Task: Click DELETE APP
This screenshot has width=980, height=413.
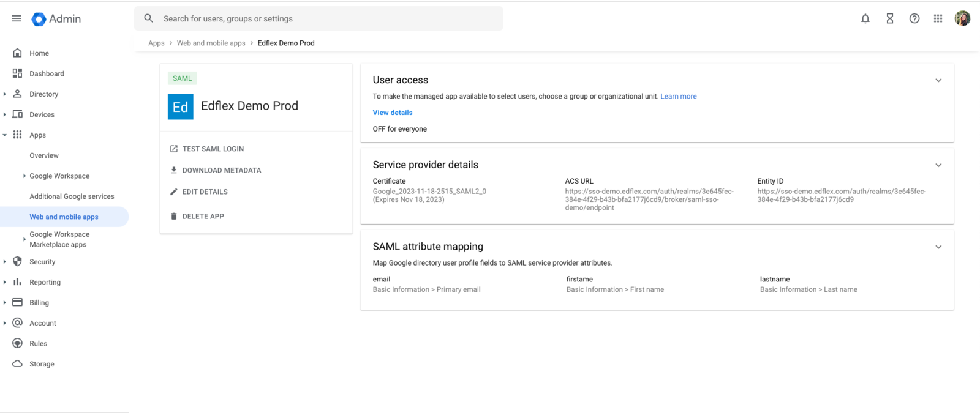Action: [x=203, y=216]
